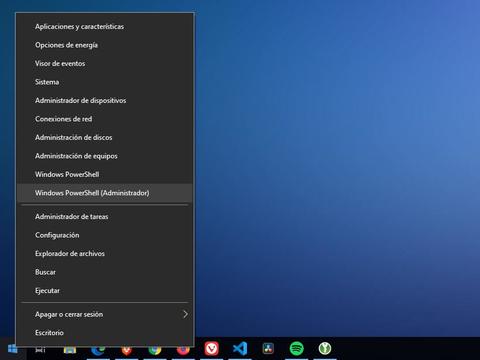Open Configuración from the menu

(x=105, y=235)
